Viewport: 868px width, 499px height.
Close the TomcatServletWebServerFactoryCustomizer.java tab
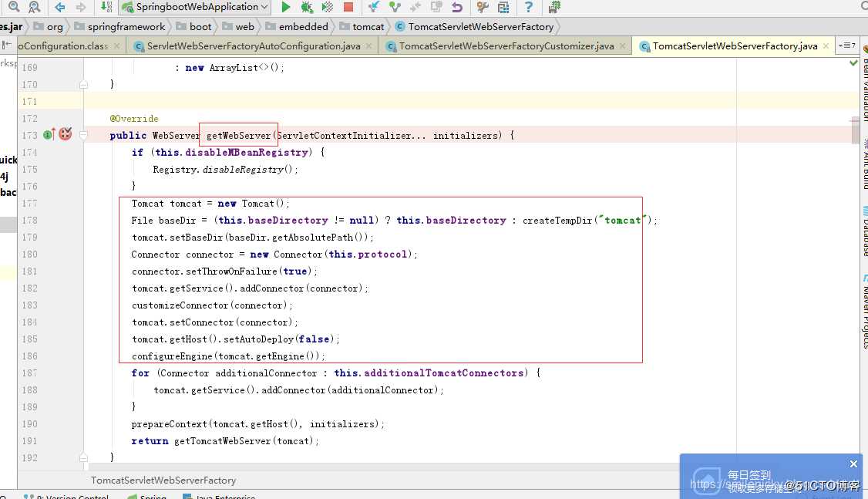point(623,46)
